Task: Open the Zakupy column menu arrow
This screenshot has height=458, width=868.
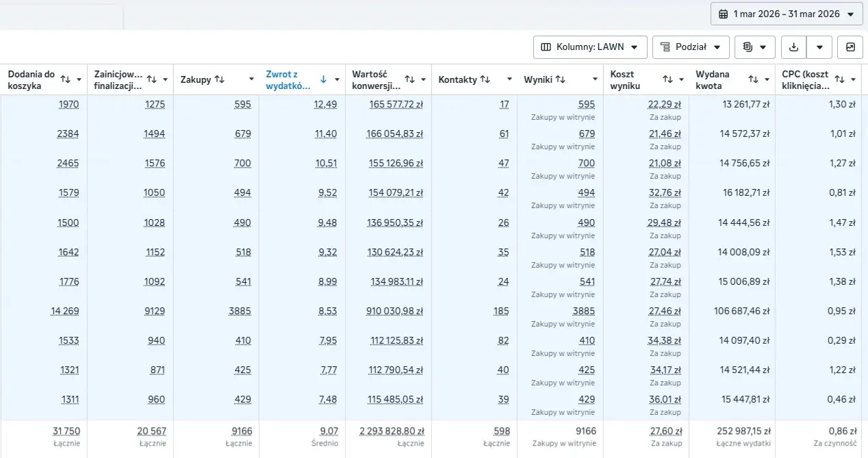Action: pos(251,79)
